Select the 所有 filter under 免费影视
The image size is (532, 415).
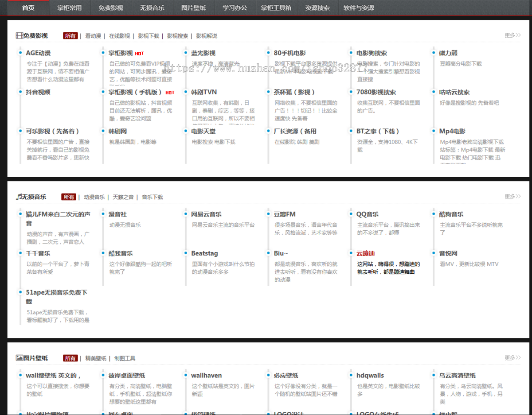[70, 36]
